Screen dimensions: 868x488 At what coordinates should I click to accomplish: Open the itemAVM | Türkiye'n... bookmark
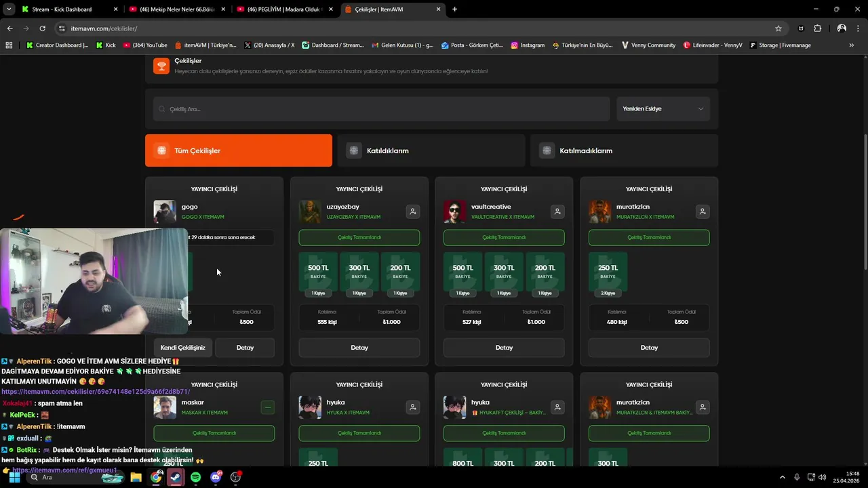click(x=205, y=45)
